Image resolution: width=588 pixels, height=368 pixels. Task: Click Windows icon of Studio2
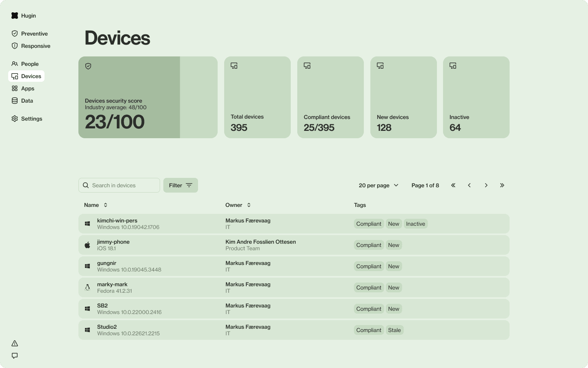point(87,330)
